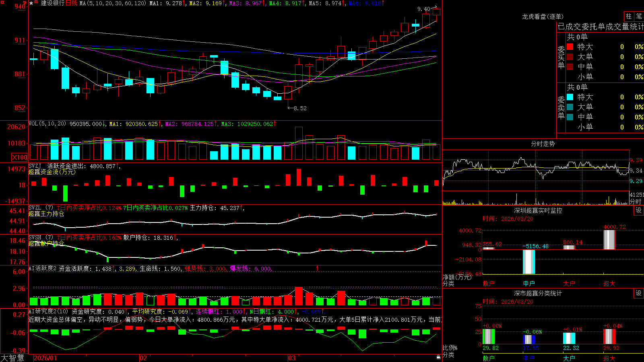644x362 pixels.
Task: Click the 中户 -5156.48 bar in 实时监控
Action: [529, 262]
